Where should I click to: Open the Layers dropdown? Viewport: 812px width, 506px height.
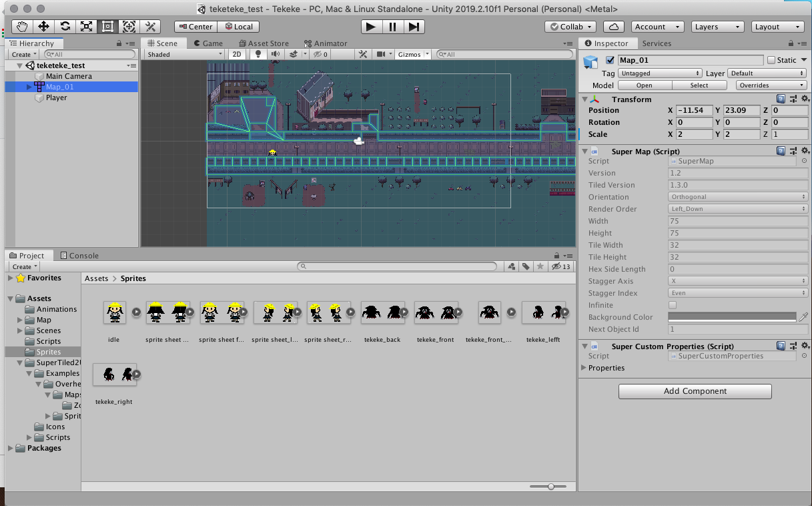pos(717,27)
